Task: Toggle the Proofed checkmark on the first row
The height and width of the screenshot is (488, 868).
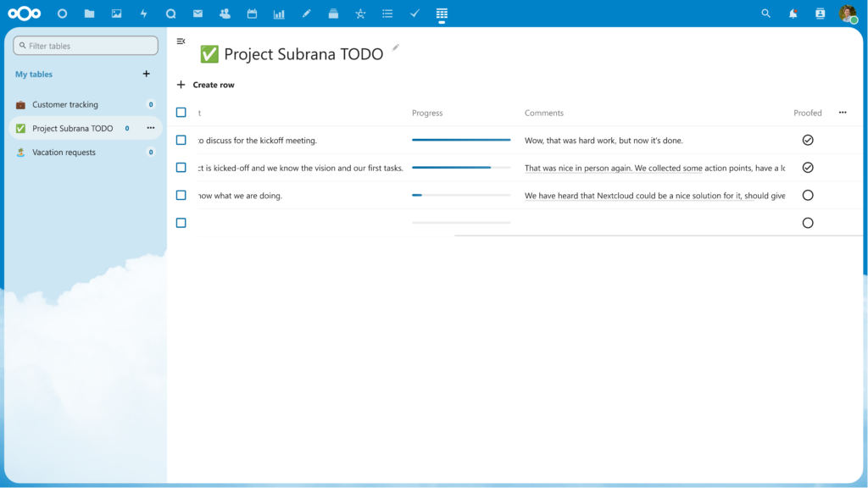Action: [x=808, y=140]
